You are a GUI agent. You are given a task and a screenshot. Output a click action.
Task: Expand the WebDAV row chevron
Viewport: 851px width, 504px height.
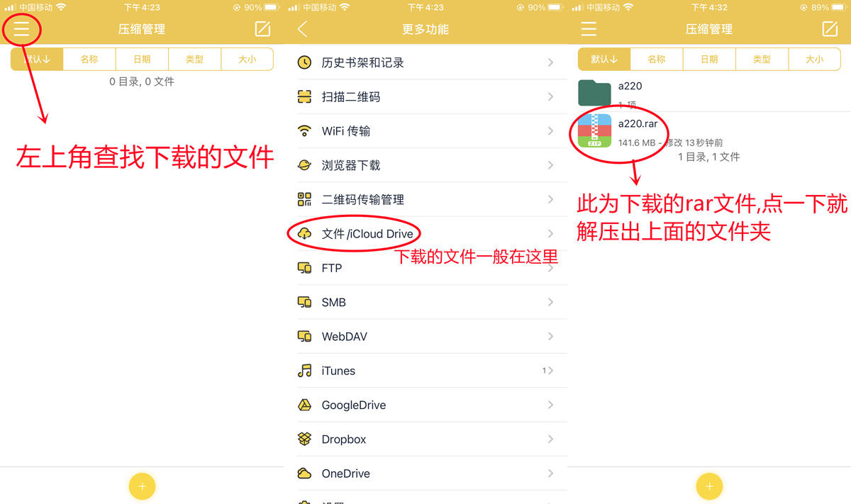(x=550, y=337)
